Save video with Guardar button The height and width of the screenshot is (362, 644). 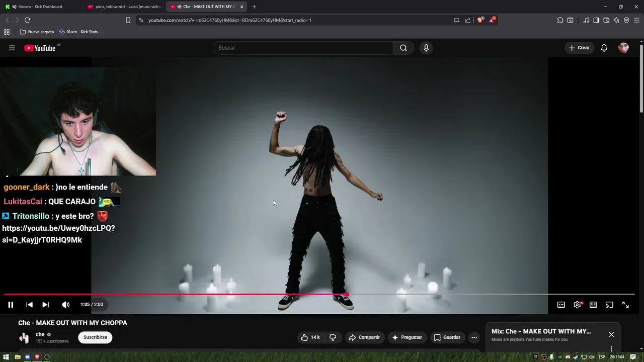tap(447, 337)
